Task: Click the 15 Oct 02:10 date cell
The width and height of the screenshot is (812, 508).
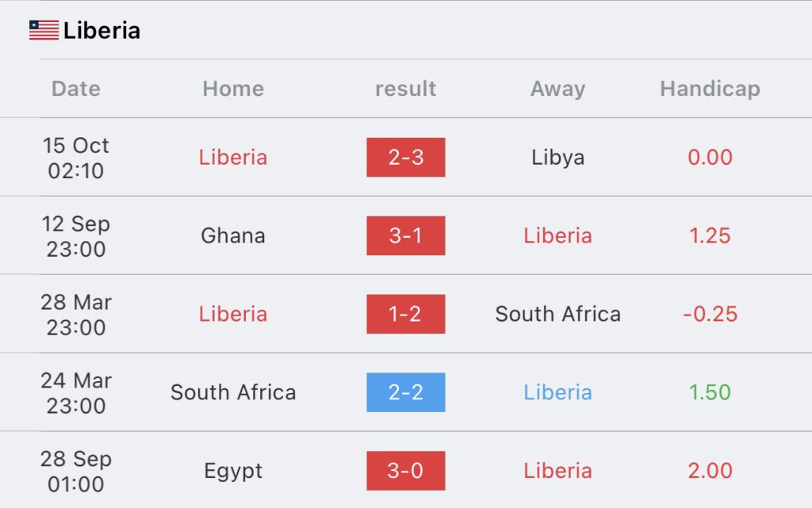Action: [x=76, y=158]
